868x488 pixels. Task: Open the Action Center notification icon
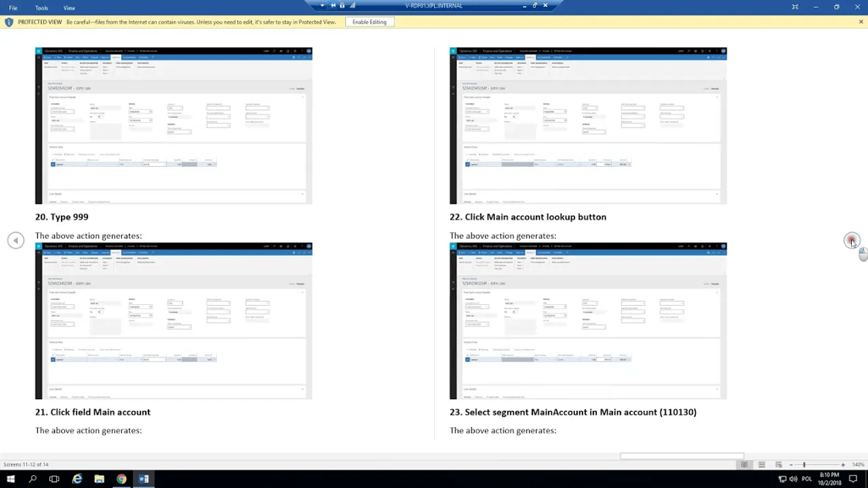click(x=853, y=480)
